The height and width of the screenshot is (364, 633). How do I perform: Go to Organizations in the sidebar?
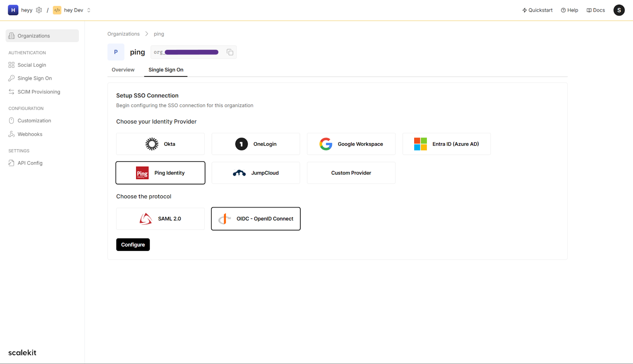(x=42, y=36)
